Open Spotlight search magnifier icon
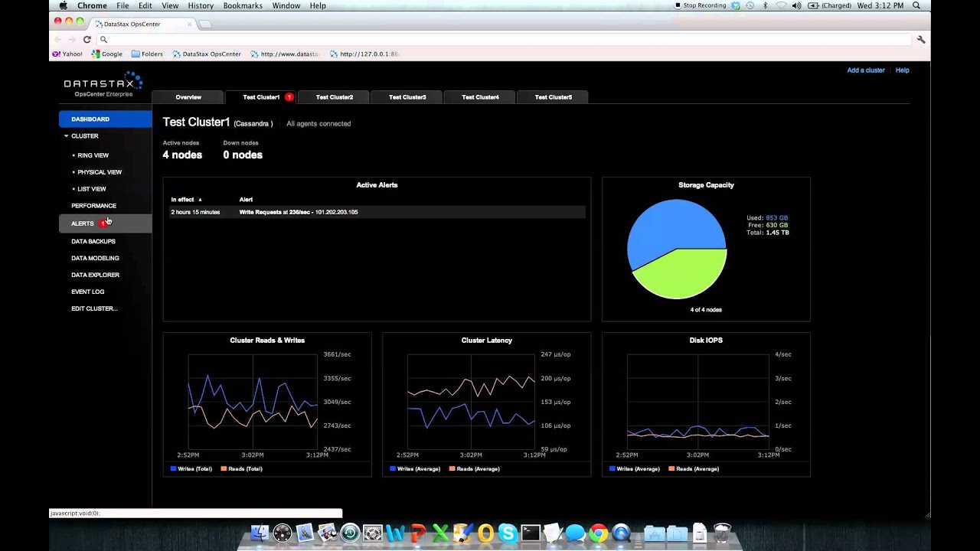 pos(916,5)
